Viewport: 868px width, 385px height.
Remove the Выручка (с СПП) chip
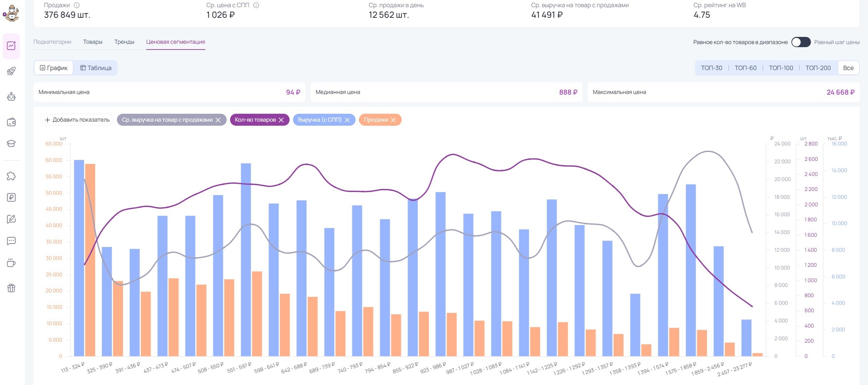pos(347,120)
